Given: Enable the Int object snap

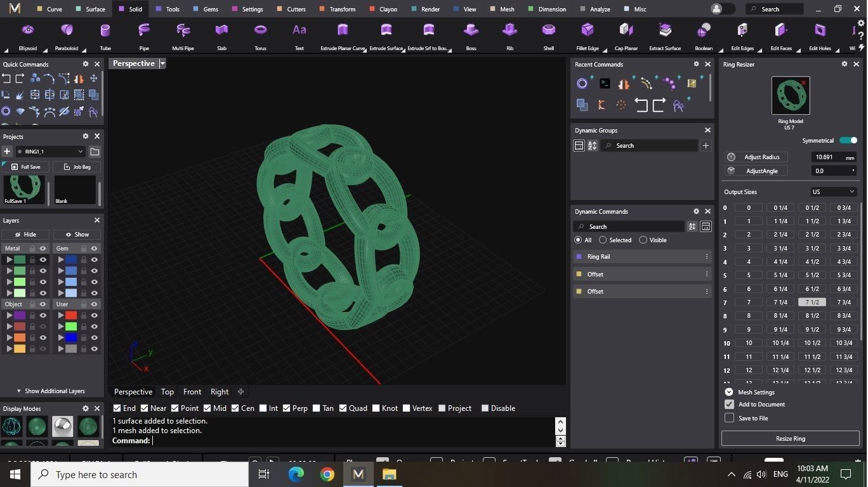Looking at the screenshot, I should 263,408.
